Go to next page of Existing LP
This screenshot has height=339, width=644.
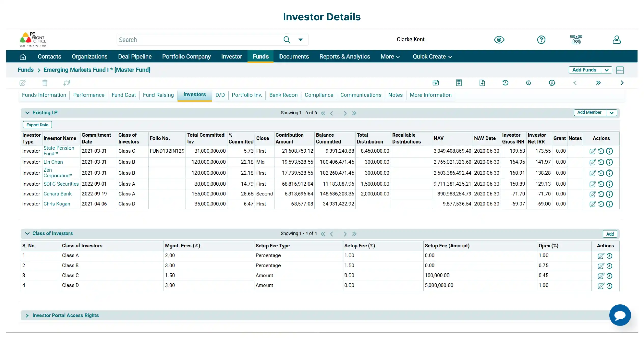[x=345, y=113]
